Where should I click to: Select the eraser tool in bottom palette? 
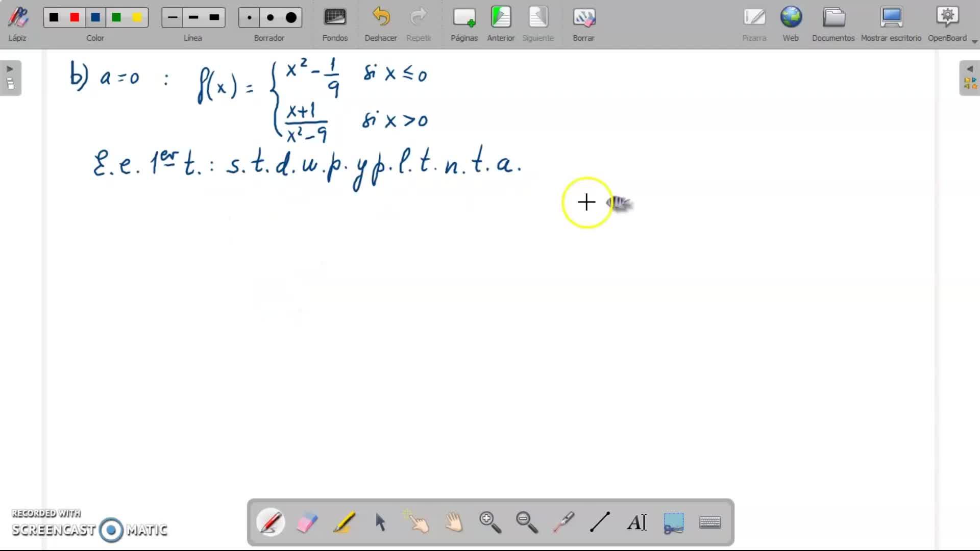(307, 522)
